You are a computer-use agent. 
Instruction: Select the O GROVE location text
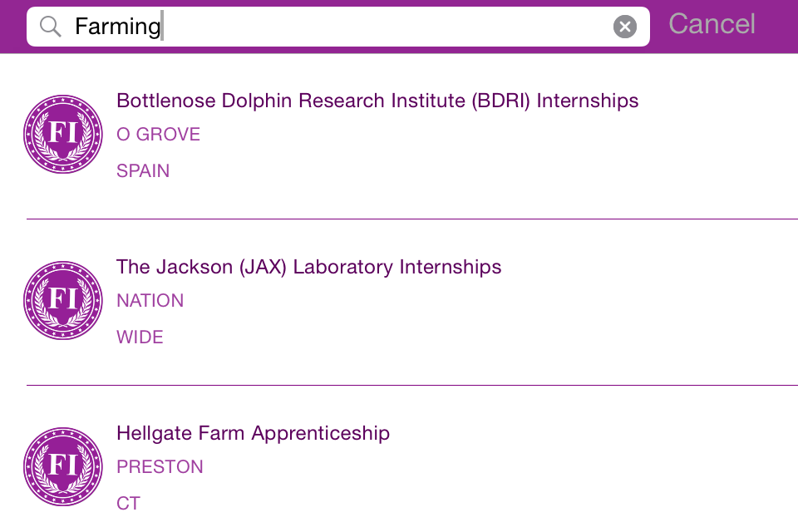(x=158, y=135)
